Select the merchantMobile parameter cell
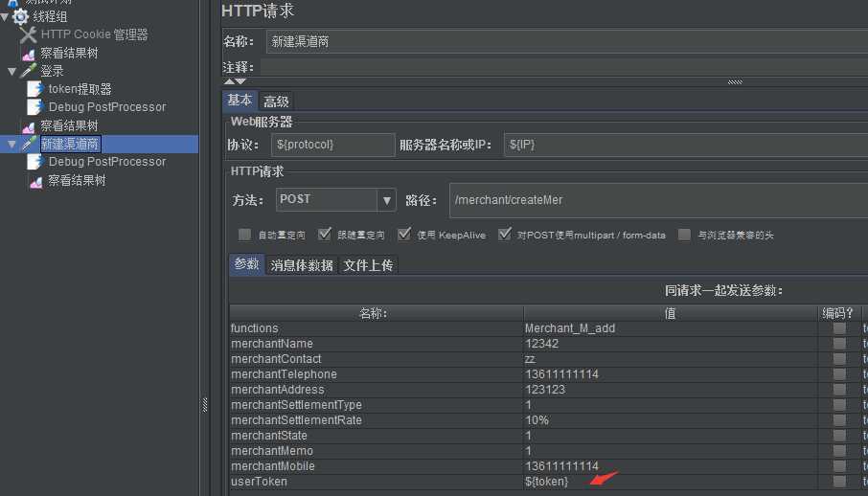868x496 pixels. click(377, 466)
